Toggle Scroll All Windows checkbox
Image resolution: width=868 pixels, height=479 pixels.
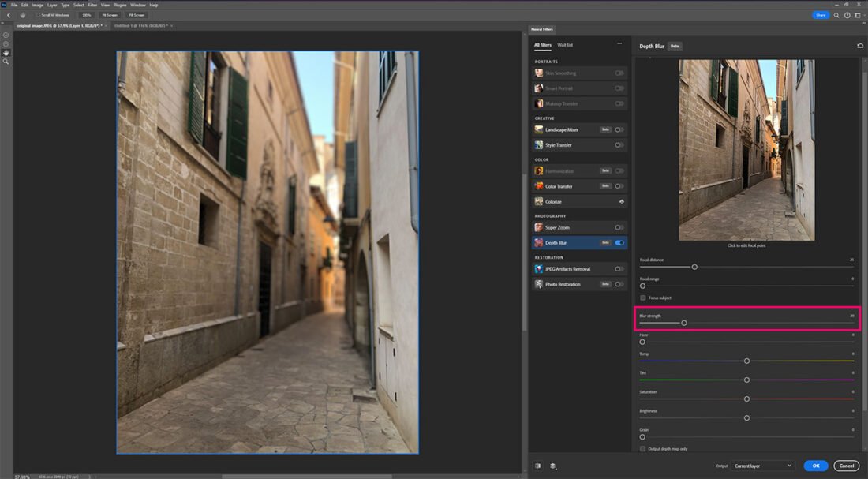pyautogui.click(x=38, y=16)
